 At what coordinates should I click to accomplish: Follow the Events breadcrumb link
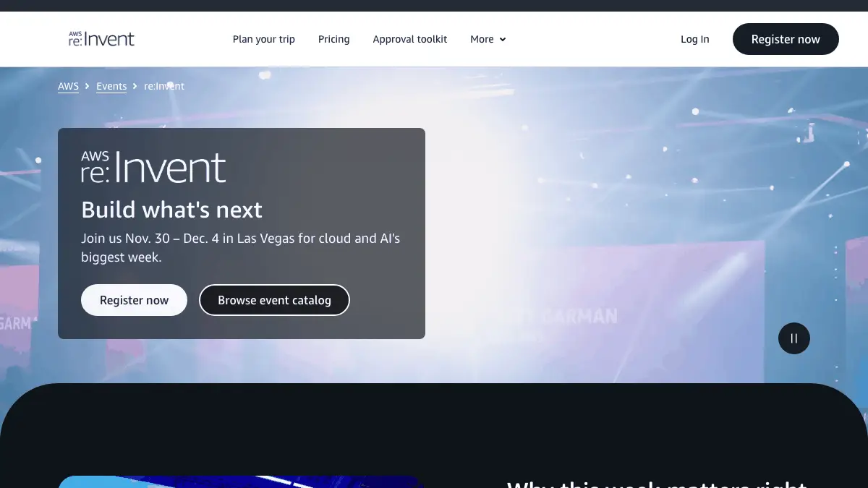coord(111,86)
